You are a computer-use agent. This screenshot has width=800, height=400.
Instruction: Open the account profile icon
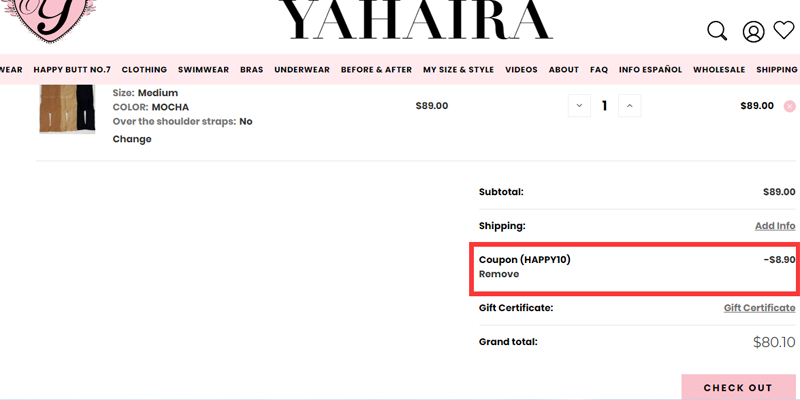click(x=753, y=32)
